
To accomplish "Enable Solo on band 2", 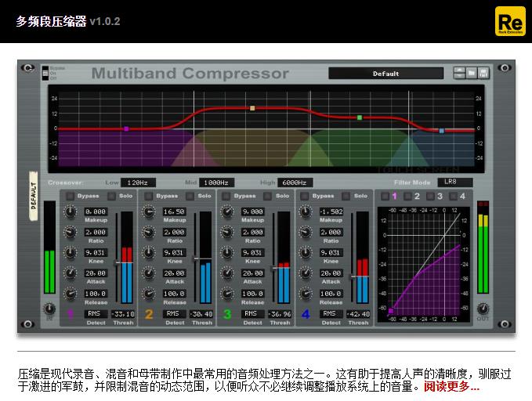I will click(190, 196).
